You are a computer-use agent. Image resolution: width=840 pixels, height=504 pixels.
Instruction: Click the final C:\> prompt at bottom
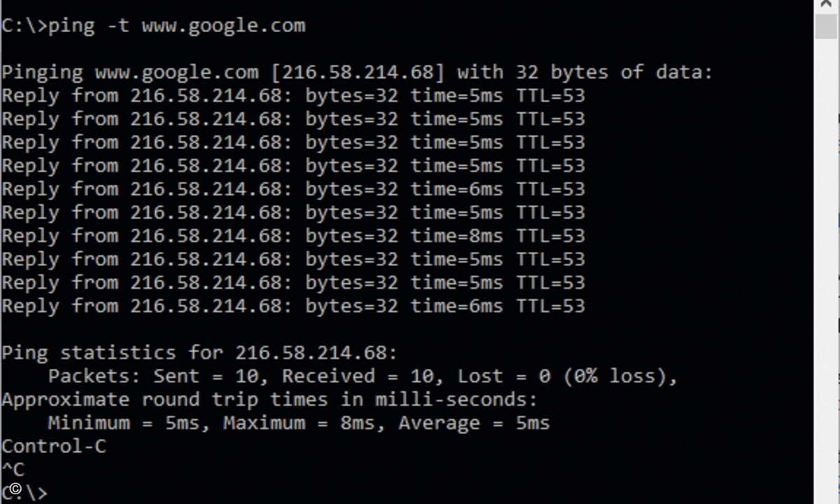tap(24, 493)
